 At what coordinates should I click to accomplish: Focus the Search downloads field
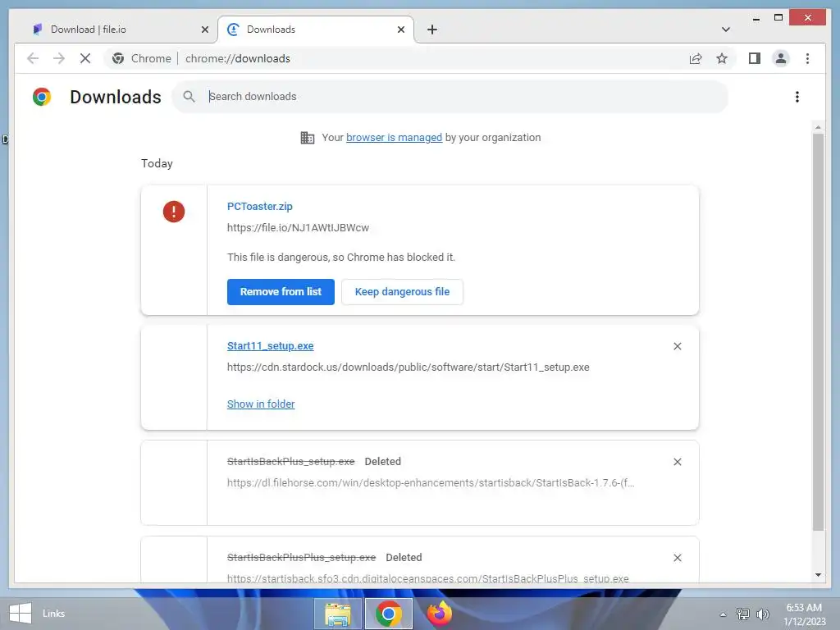click(450, 97)
